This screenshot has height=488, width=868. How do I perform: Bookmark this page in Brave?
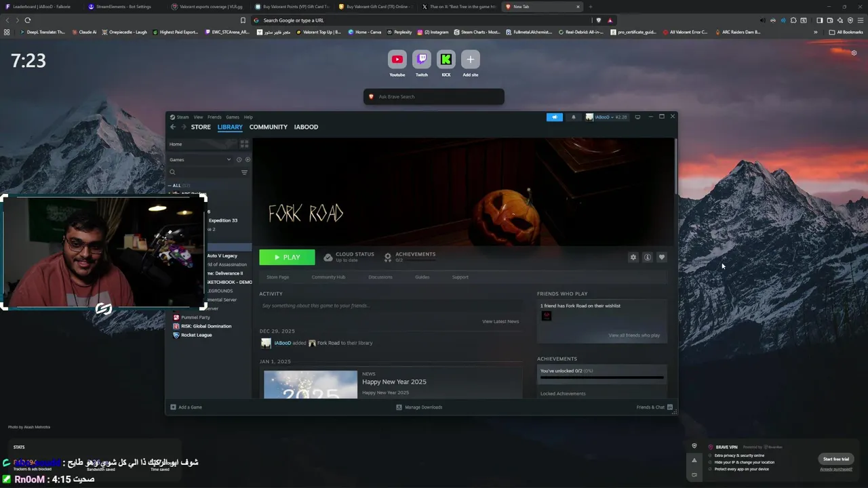(x=243, y=20)
